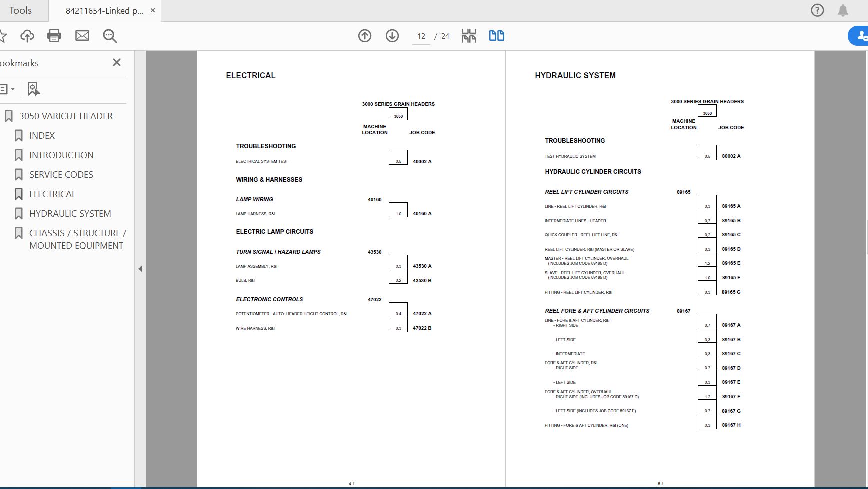Open the notifications bell
The image size is (868, 489).
843,10
